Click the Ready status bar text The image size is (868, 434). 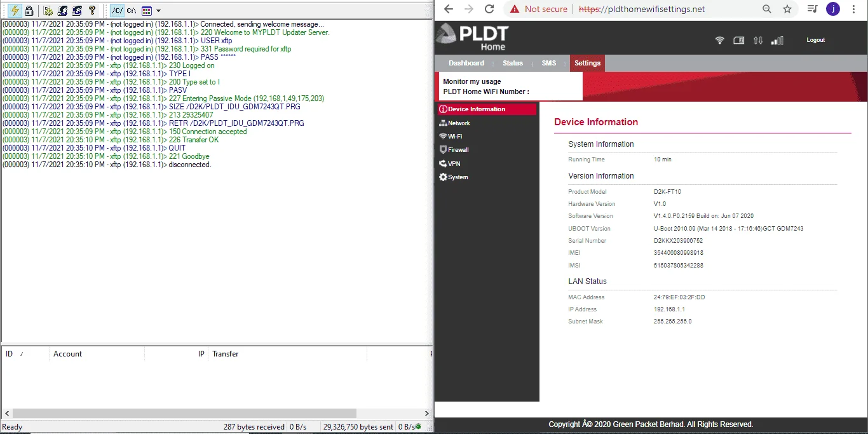[x=12, y=427]
